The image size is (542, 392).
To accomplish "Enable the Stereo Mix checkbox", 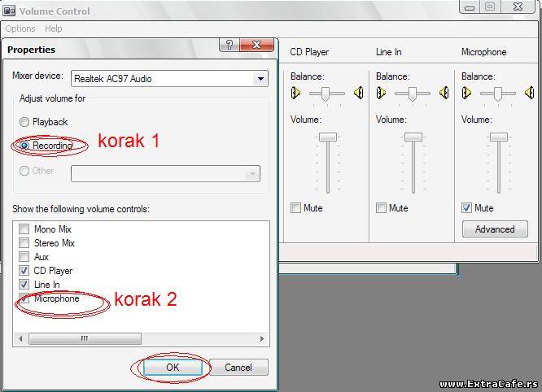I will click(x=24, y=242).
